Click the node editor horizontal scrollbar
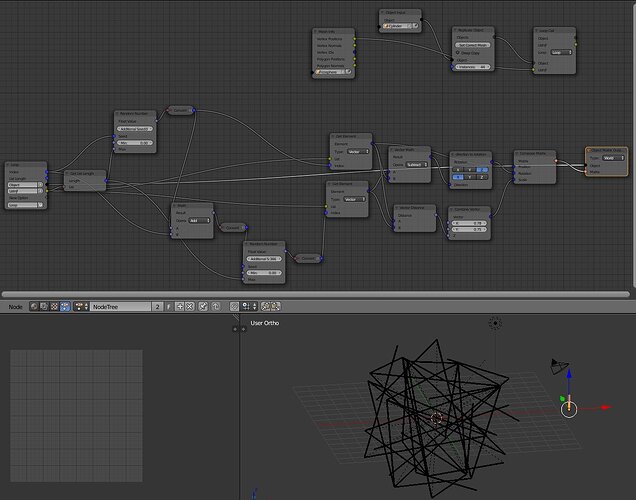 click(316, 294)
